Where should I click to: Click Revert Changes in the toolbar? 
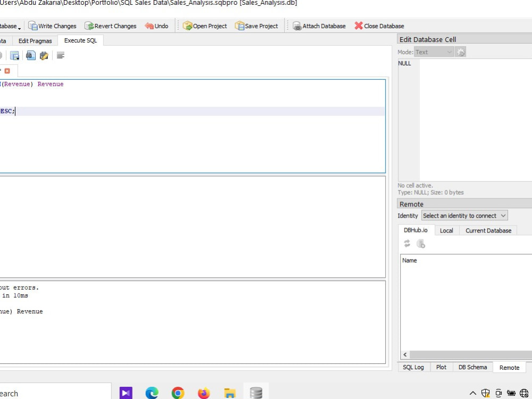[x=111, y=26]
